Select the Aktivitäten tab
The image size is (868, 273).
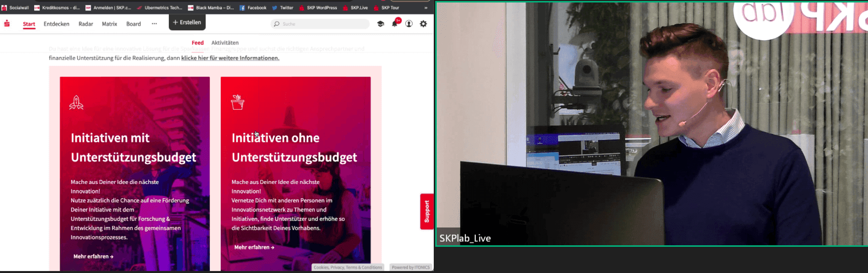pyautogui.click(x=225, y=43)
